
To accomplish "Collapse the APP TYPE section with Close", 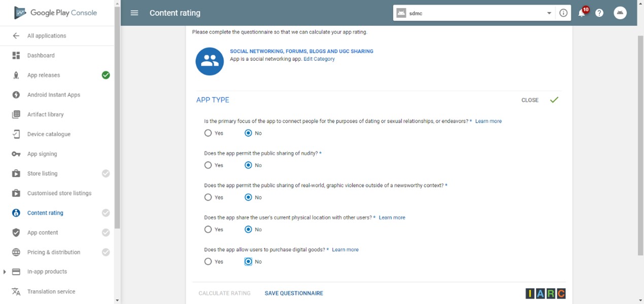I will coord(530,100).
